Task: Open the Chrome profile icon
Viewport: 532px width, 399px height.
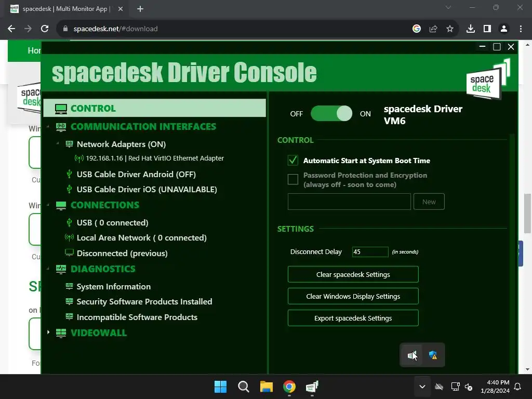Action: click(x=504, y=29)
